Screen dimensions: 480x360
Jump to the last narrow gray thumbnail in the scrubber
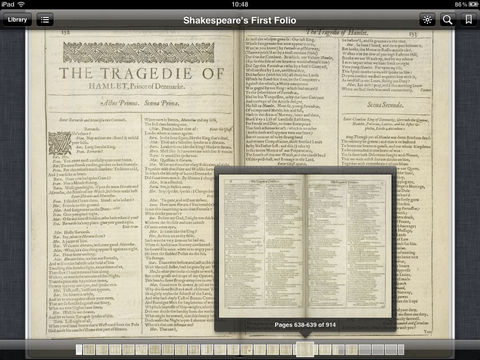point(401,349)
